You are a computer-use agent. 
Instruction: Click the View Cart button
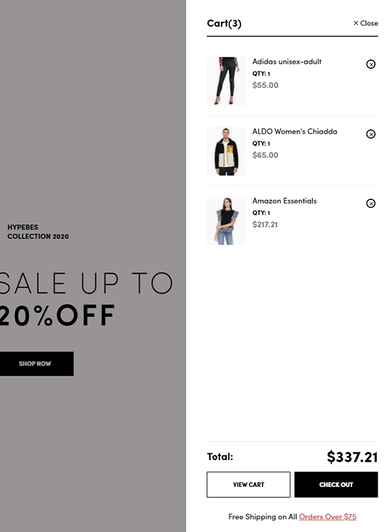248,484
